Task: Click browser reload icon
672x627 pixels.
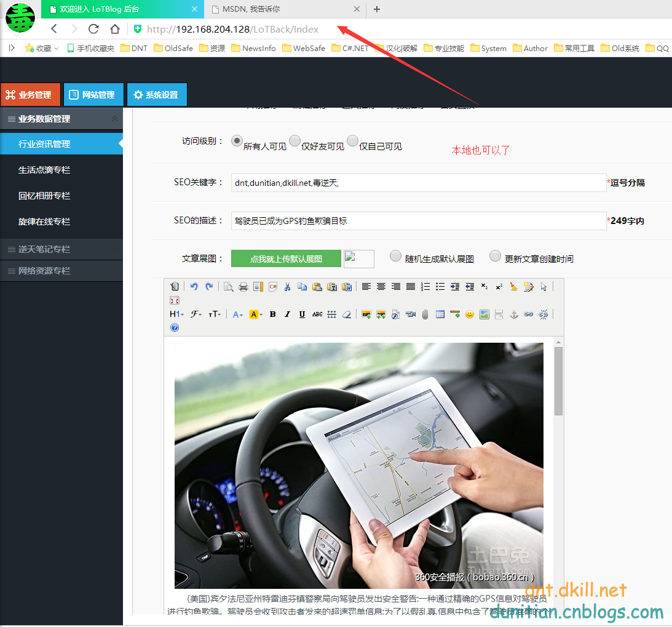Action: click(93, 29)
